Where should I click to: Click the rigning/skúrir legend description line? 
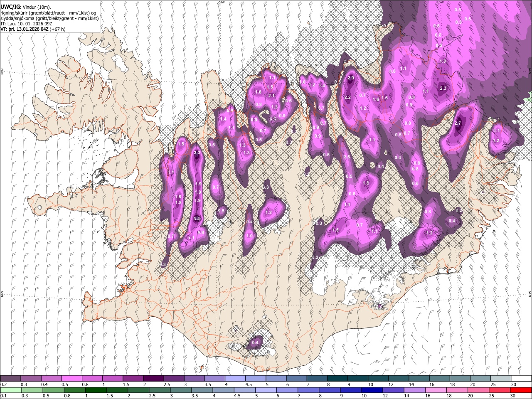[x=48, y=13]
